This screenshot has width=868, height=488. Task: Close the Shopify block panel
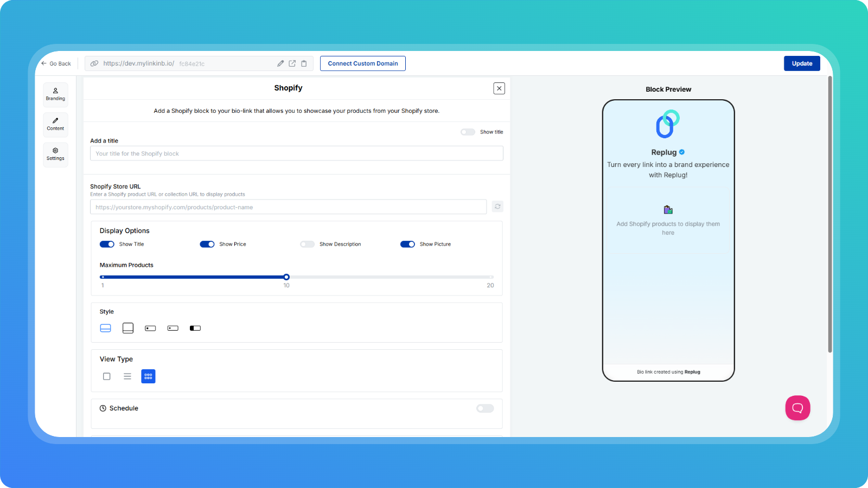coord(499,88)
